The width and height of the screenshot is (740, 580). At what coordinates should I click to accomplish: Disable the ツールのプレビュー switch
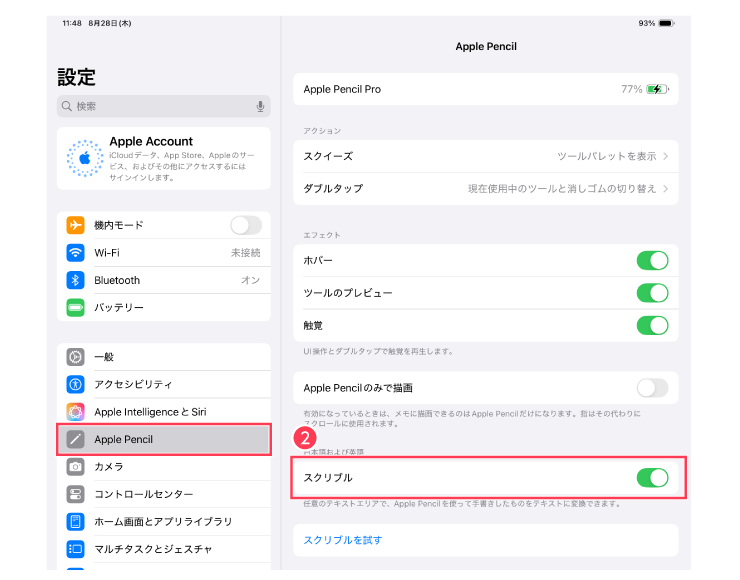pyautogui.click(x=652, y=293)
